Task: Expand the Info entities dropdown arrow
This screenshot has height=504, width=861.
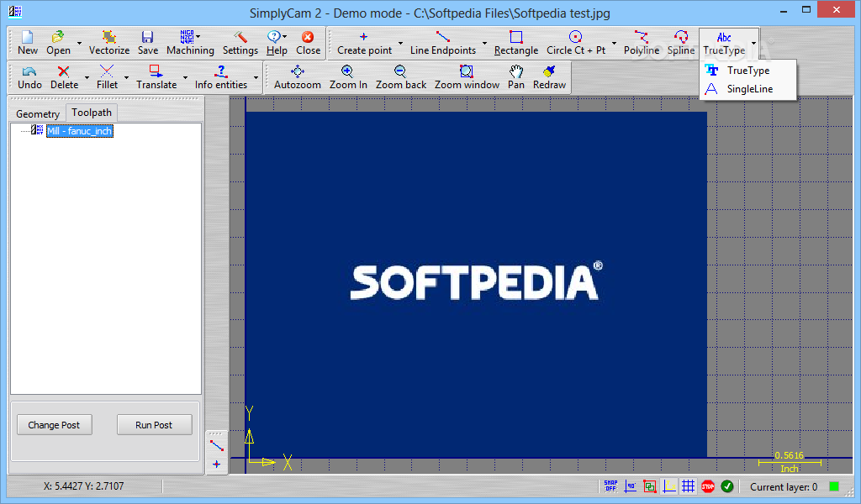Action: coord(256,78)
